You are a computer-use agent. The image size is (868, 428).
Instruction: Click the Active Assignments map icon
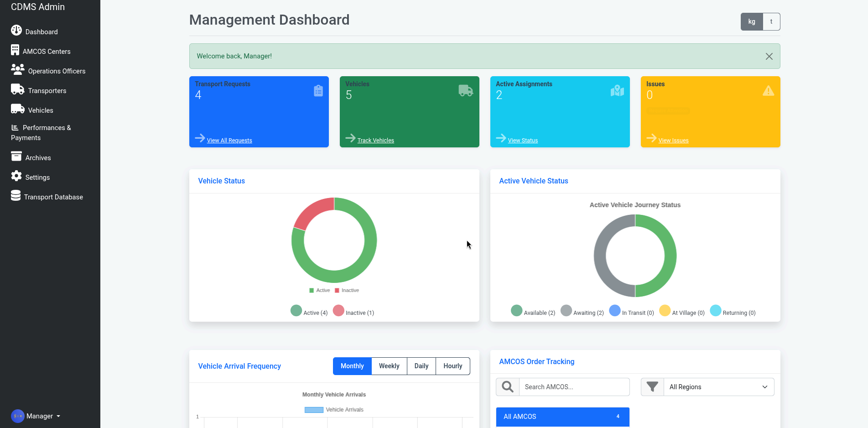pyautogui.click(x=617, y=90)
